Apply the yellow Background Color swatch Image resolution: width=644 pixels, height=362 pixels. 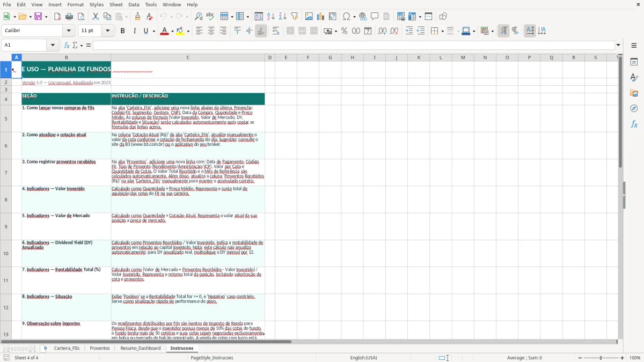point(180,31)
